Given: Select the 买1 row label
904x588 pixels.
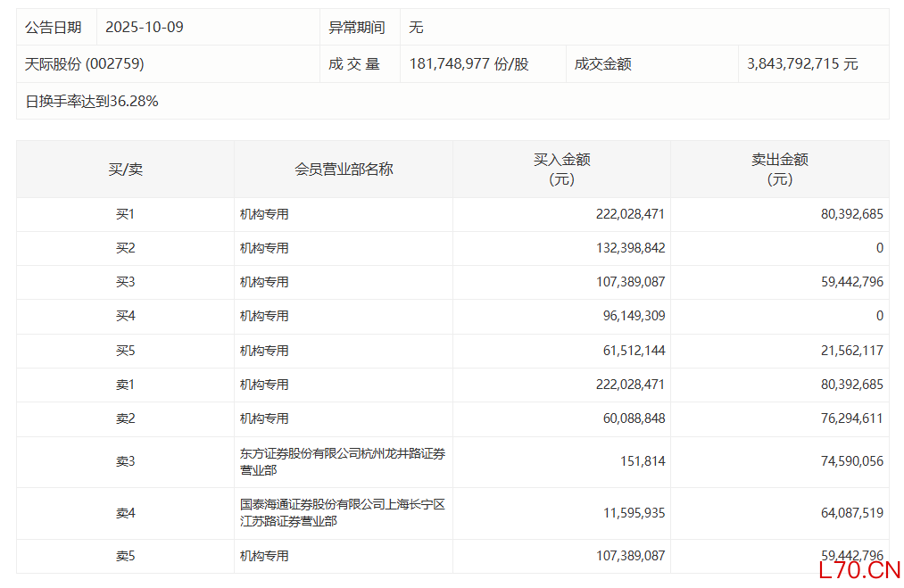Looking at the screenshot, I should point(125,214).
